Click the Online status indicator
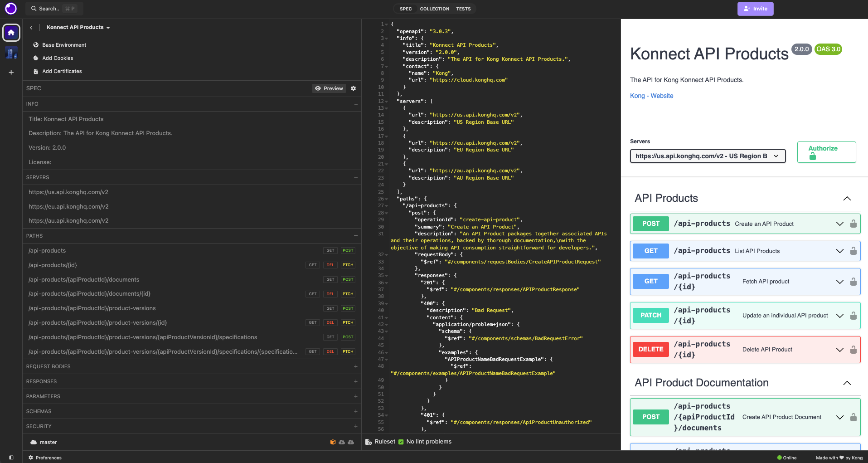The height and width of the screenshot is (463, 868). 787,458
